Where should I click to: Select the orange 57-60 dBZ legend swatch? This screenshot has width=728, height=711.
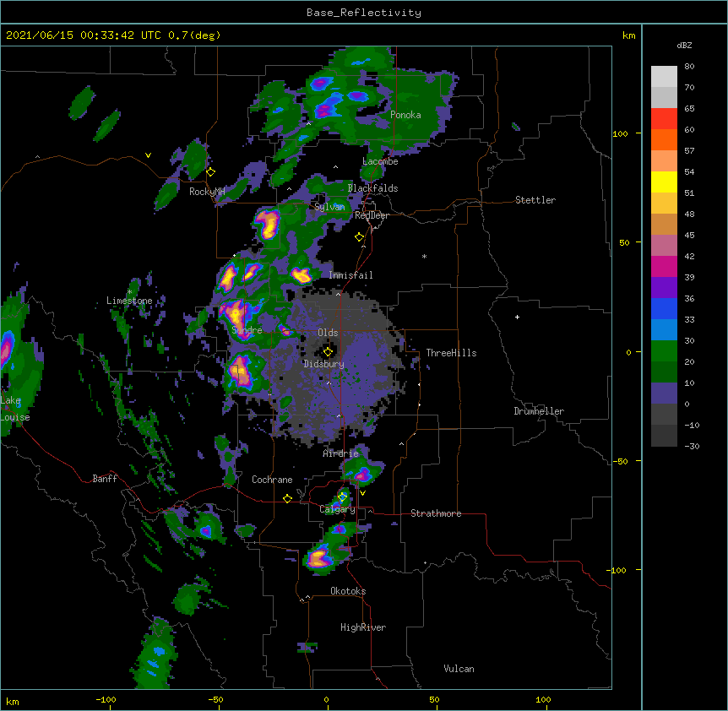[664, 139]
